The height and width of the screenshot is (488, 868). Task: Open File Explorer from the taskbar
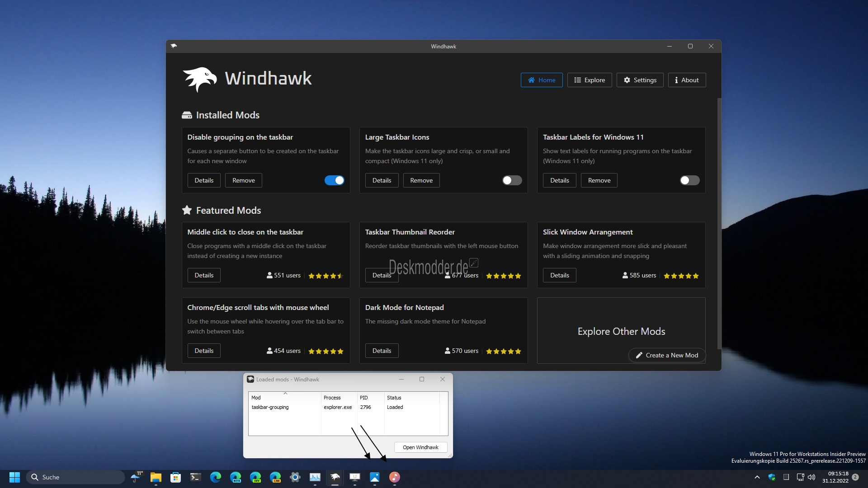pos(156,477)
